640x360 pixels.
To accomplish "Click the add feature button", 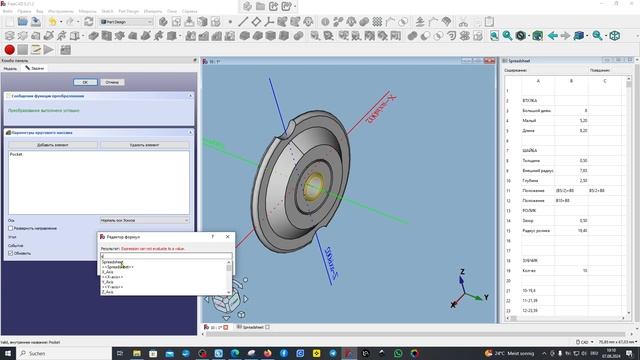I will click(x=53, y=145).
